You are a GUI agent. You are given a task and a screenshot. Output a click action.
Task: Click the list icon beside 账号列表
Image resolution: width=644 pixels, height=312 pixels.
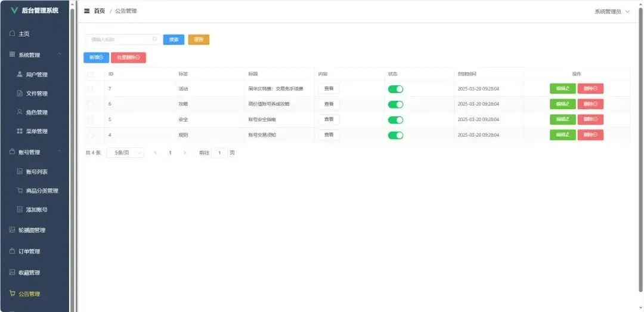20,171
